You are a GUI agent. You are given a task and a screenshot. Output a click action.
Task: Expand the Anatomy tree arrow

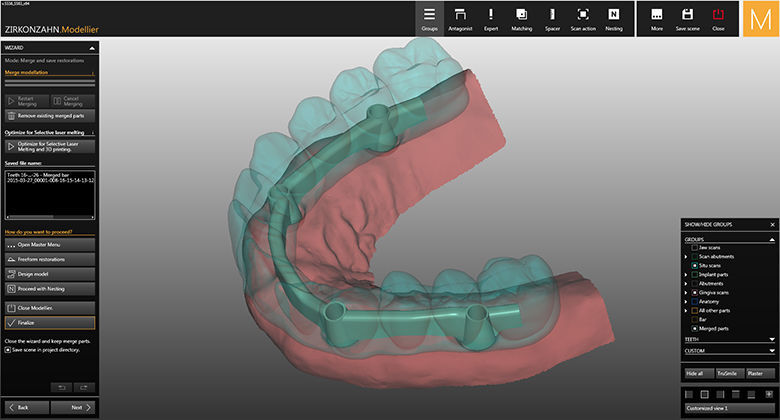pos(686,302)
